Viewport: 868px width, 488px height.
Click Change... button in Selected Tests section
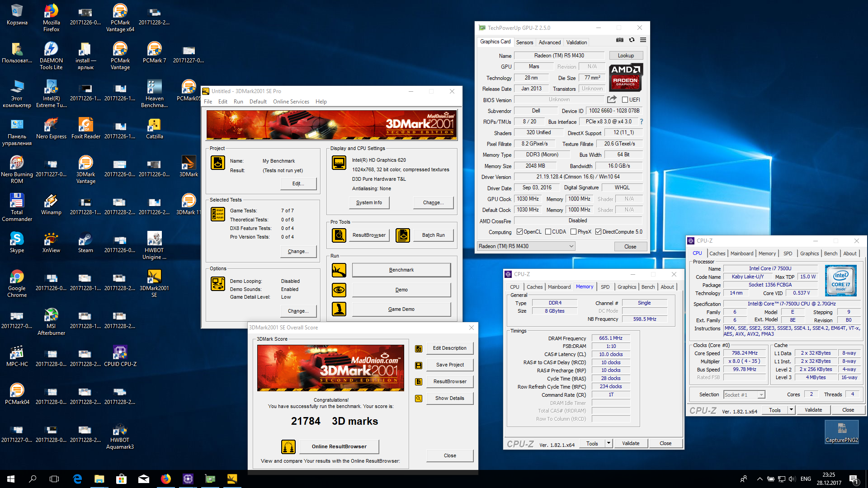[x=298, y=251]
